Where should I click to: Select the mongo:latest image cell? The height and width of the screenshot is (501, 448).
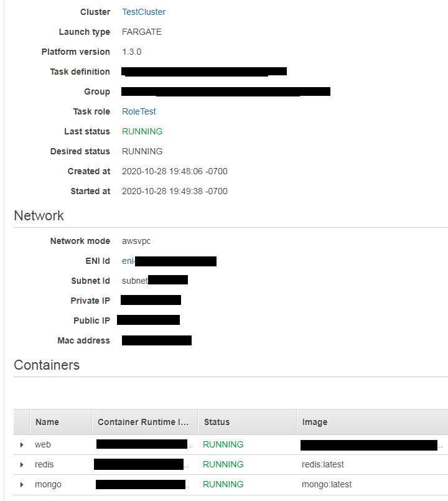pyautogui.click(x=326, y=484)
